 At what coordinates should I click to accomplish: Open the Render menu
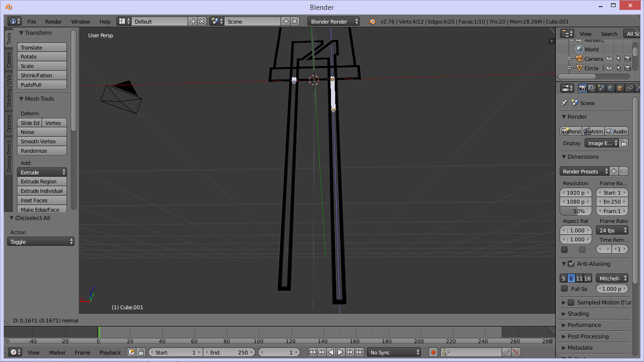point(54,21)
